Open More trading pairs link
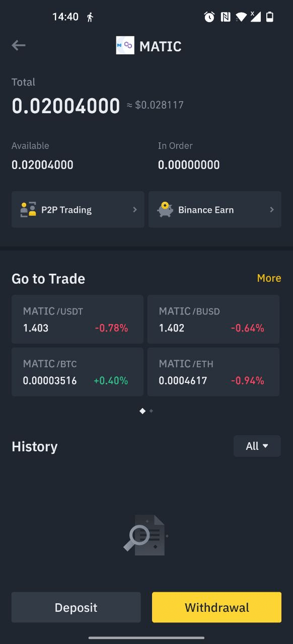 (269, 278)
